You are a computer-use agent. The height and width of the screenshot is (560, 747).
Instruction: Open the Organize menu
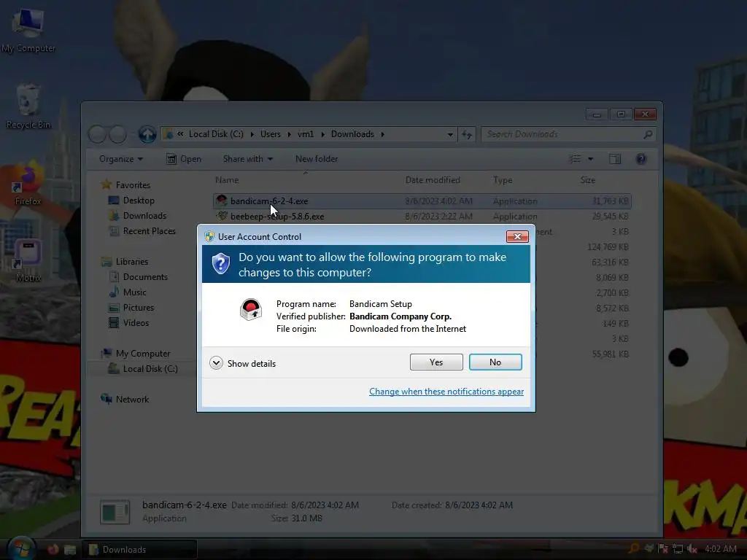(x=121, y=159)
